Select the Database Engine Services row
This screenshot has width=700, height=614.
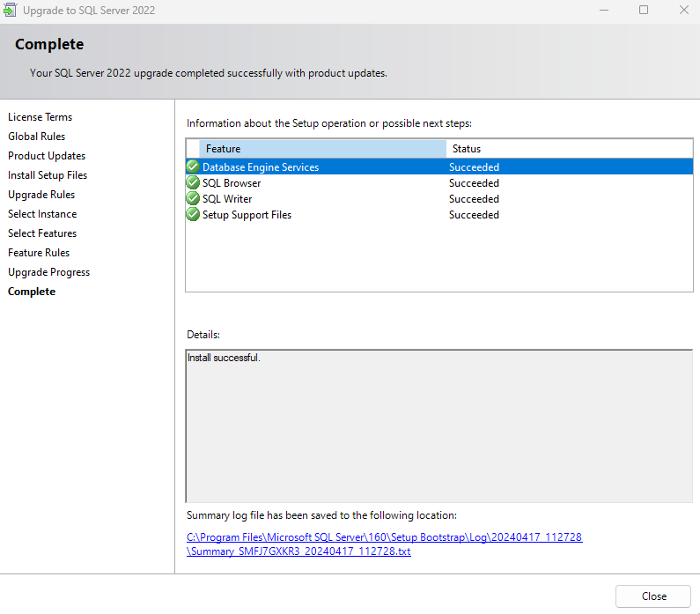point(439,167)
